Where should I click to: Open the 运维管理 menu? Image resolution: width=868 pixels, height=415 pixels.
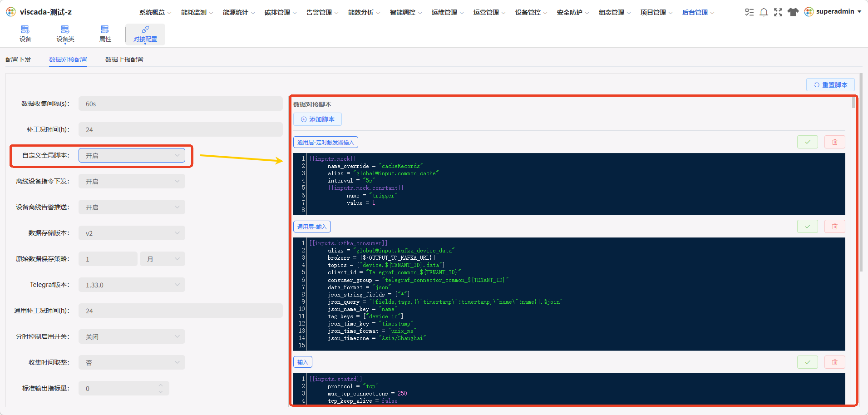[448, 12]
